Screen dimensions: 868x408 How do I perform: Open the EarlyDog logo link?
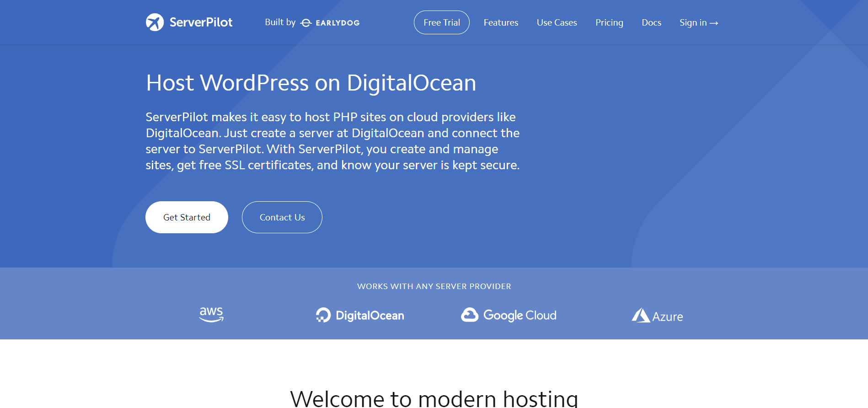330,23
